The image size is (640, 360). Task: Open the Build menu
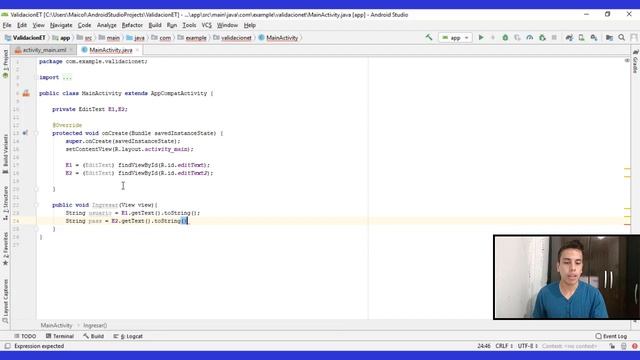pyautogui.click(x=155, y=25)
